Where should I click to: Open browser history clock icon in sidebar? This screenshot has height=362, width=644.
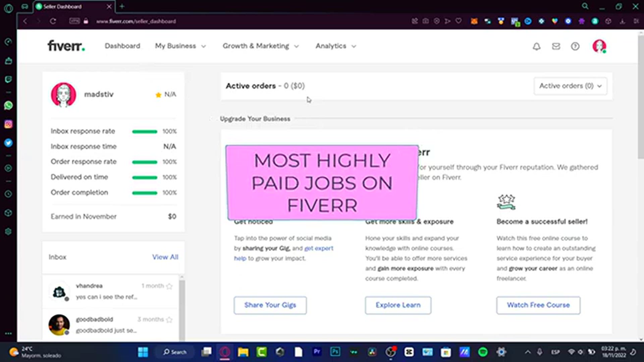point(8,194)
